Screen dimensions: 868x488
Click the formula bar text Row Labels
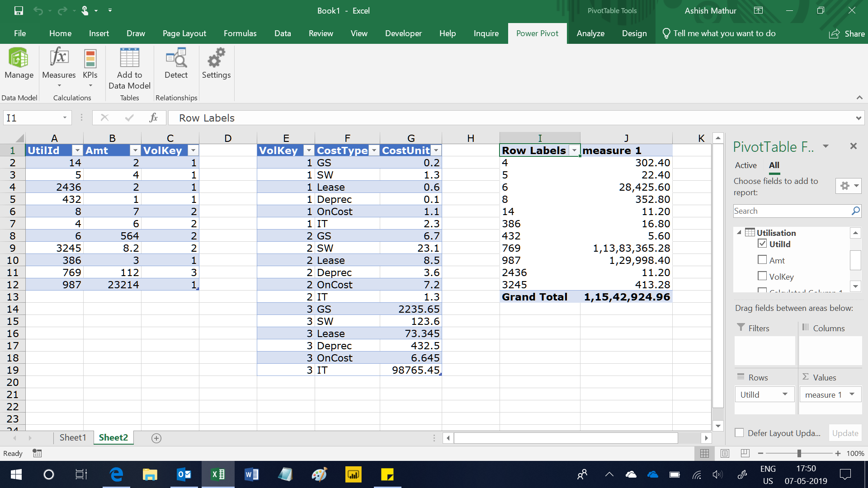tap(207, 118)
